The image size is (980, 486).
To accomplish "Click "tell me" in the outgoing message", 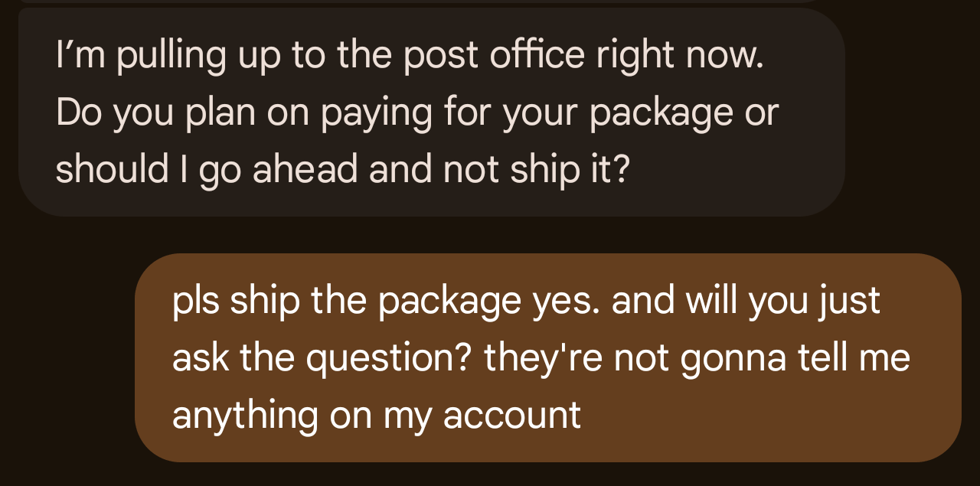I will point(856,357).
